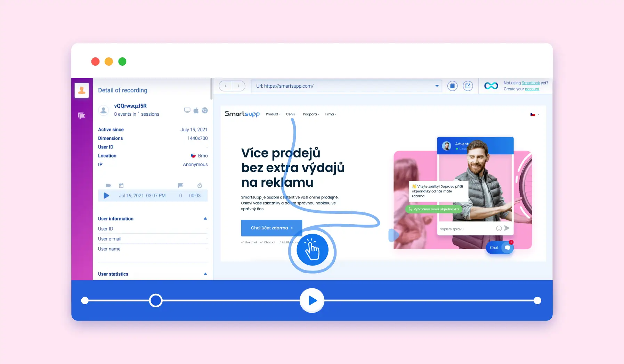624x364 pixels.
Task: Click the visitor avatar next to vQQrwsqzI5R
Action: click(104, 110)
